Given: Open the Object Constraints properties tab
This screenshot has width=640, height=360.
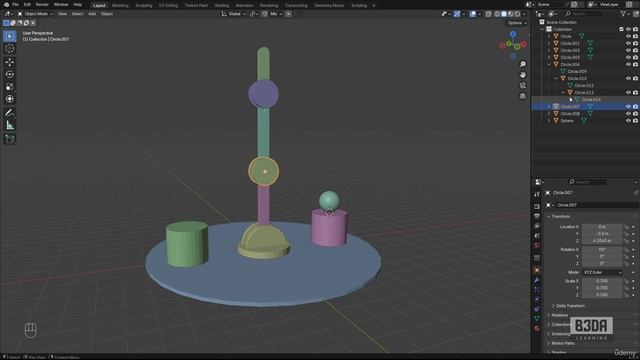Looking at the screenshot, I should coord(537,309).
